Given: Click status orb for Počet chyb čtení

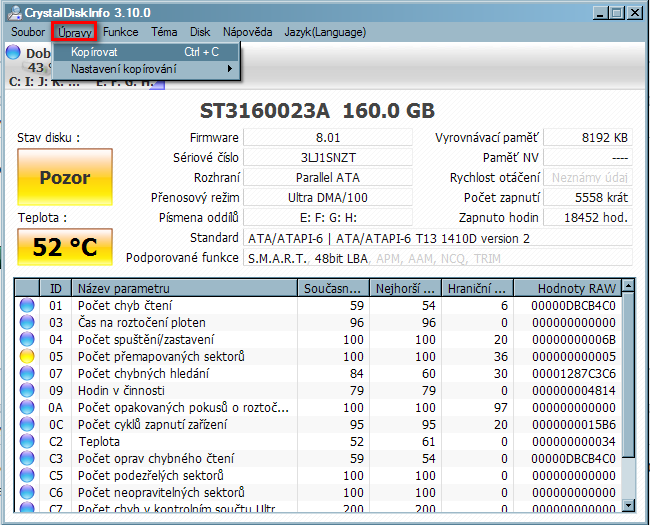Looking at the screenshot, I should pos(27,305).
